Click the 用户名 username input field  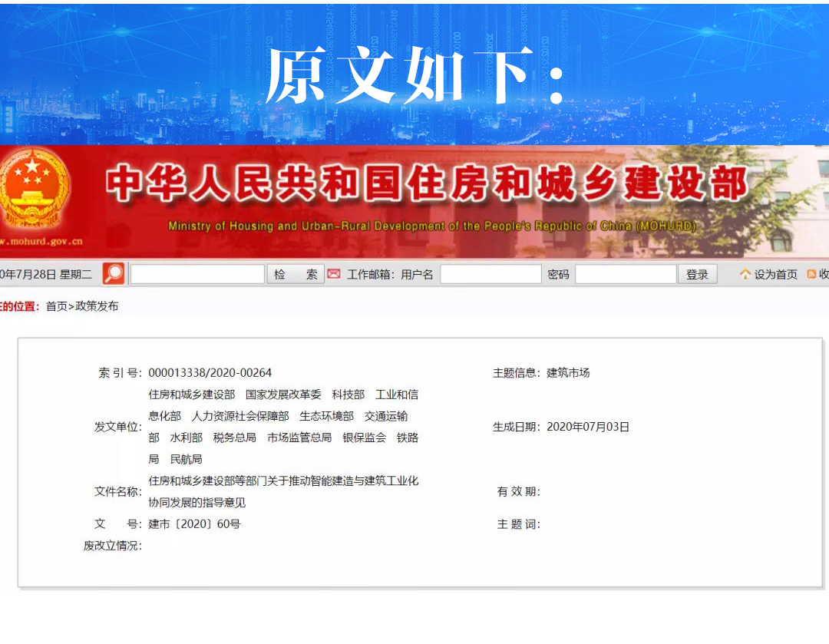pyautogui.click(x=490, y=274)
